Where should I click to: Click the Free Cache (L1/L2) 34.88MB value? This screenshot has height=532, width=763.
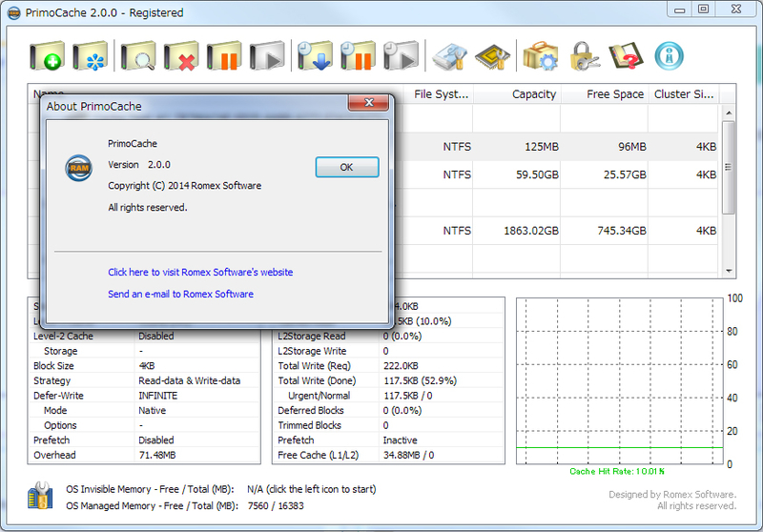pos(409,455)
